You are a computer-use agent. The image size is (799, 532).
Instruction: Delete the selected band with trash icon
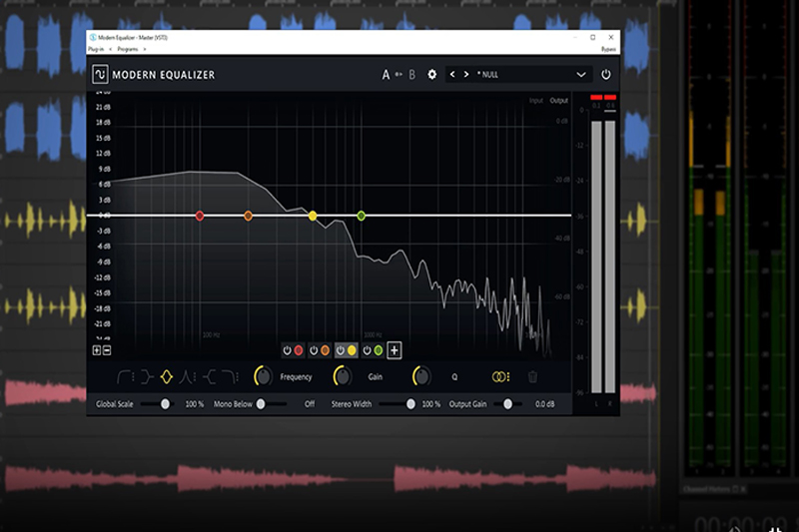pyautogui.click(x=532, y=376)
